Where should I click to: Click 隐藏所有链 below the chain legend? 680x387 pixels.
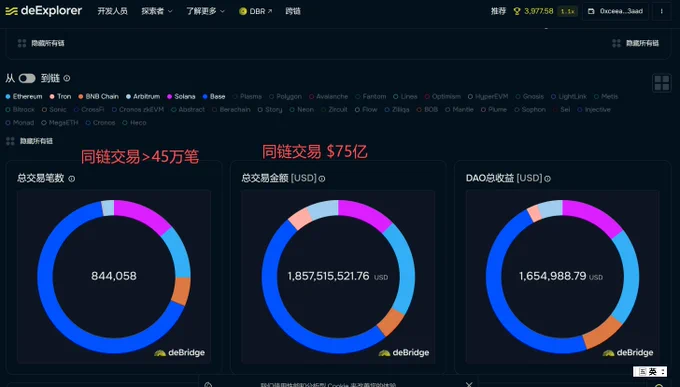click(x=29, y=141)
